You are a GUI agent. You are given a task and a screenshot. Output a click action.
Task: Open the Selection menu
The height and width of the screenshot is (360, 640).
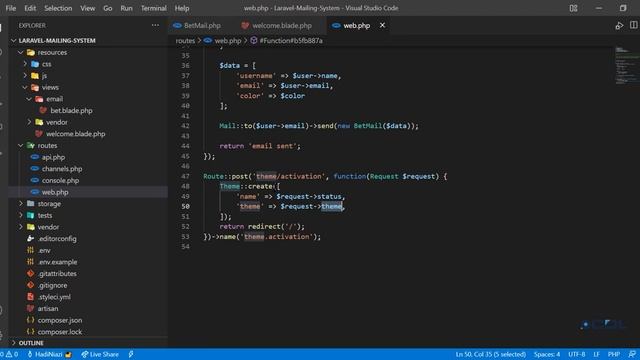pos(58,8)
